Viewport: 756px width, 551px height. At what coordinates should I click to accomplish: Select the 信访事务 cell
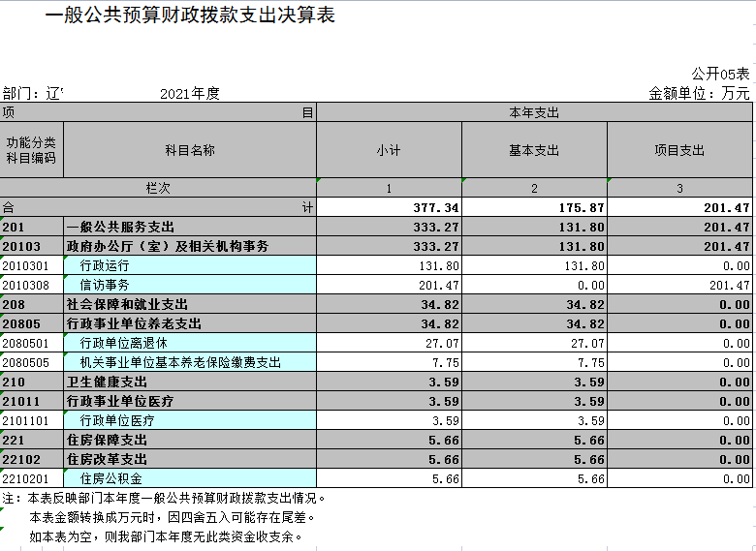point(190,285)
